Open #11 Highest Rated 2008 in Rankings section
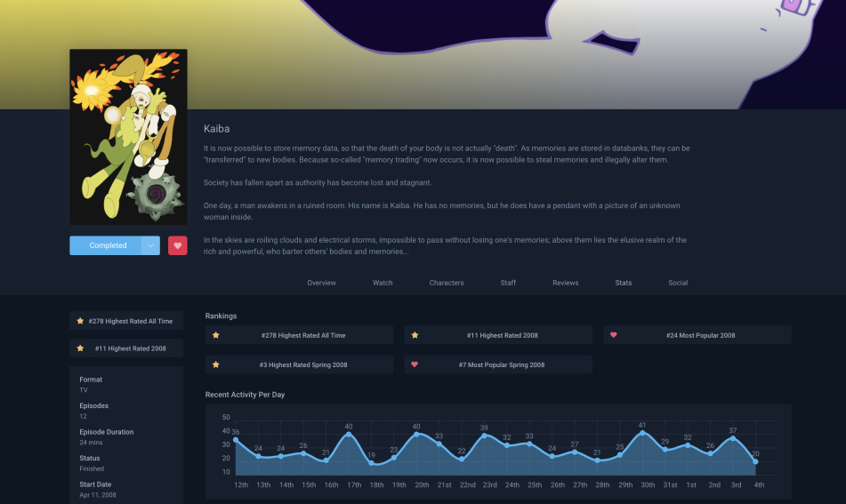Screen dimensions: 846x504 502,335
